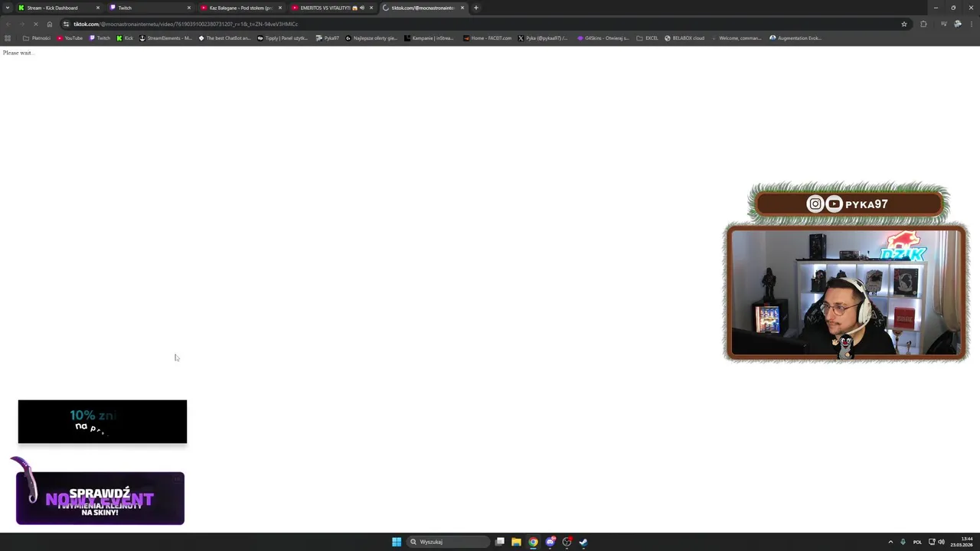Open File Explorer from the taskbar

tap(517, 542)
